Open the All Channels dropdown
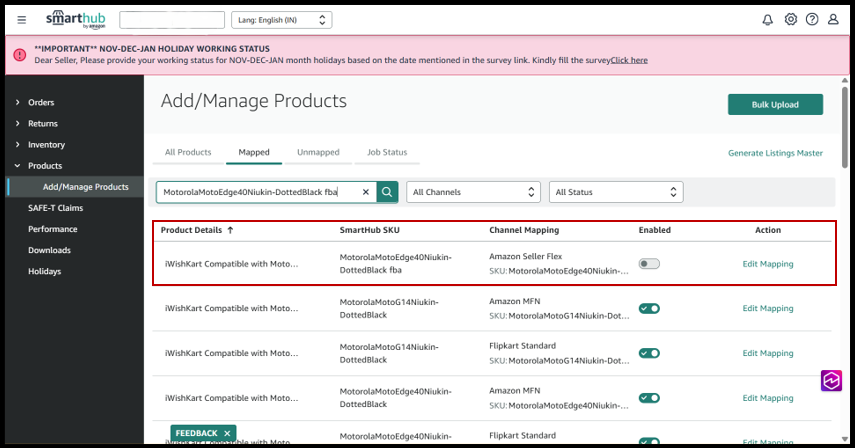Viewport: 855px width, 448px height. pos(473,192)
